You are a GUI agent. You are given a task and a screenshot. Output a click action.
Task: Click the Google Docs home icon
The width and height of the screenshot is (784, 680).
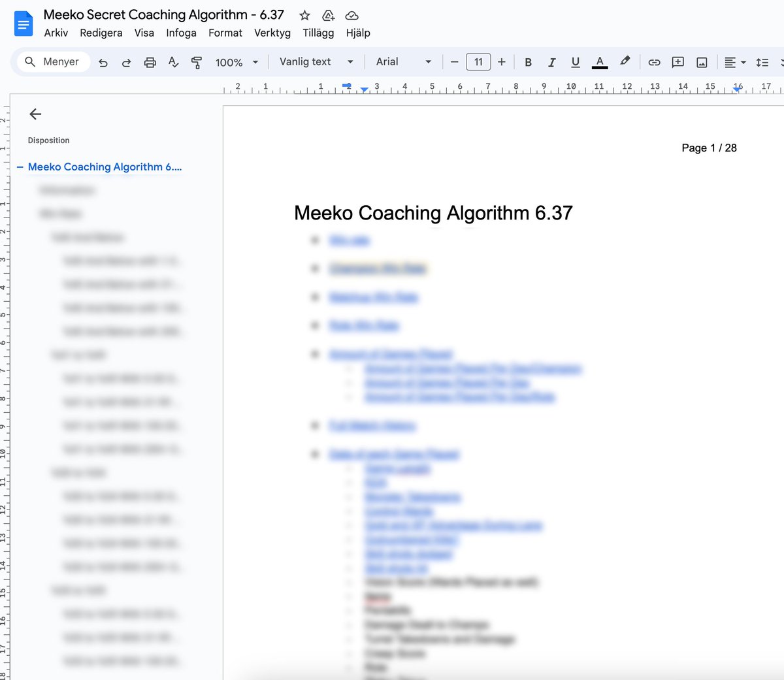tap(24, 24)
